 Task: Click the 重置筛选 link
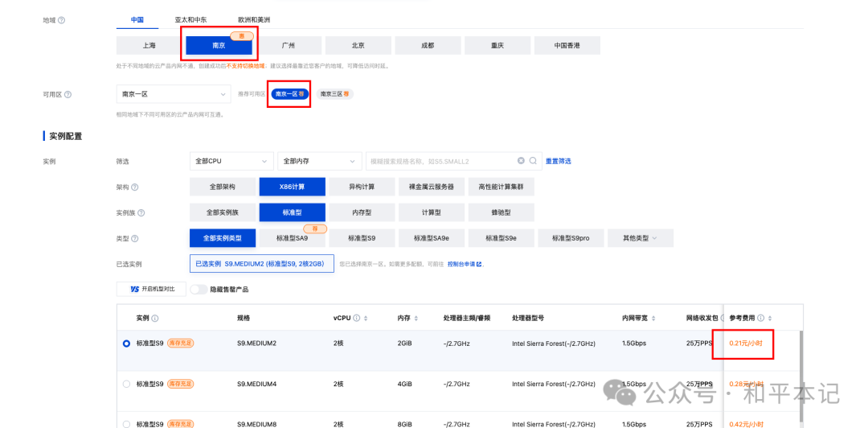click(559, 162)
